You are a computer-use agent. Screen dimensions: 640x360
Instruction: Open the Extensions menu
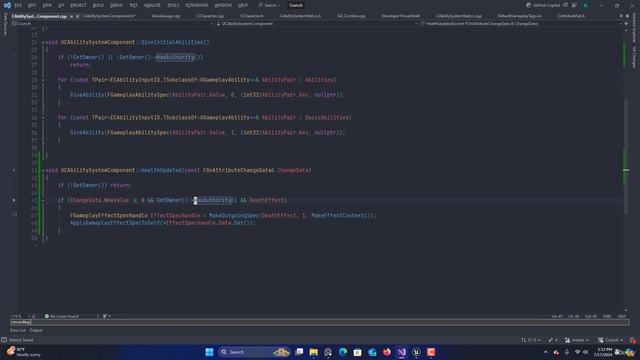(x=197, y=5)
